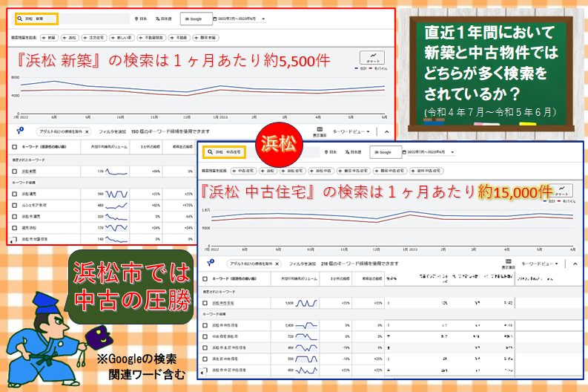Click フィルタを追加 in the 中古住宅 window
Screen dimensions: 588x392
(303, 264)
